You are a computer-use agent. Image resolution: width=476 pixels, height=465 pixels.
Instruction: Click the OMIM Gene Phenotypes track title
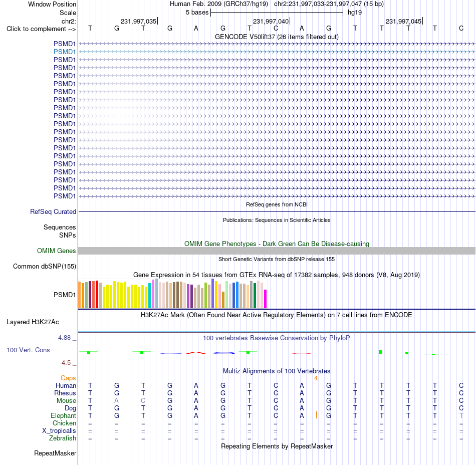277,244
